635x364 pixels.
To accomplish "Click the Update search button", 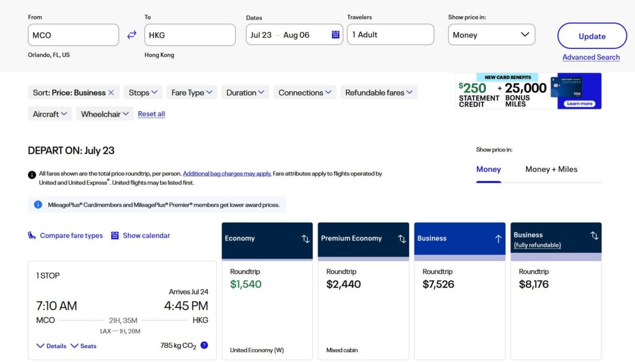I will point(592,36).
